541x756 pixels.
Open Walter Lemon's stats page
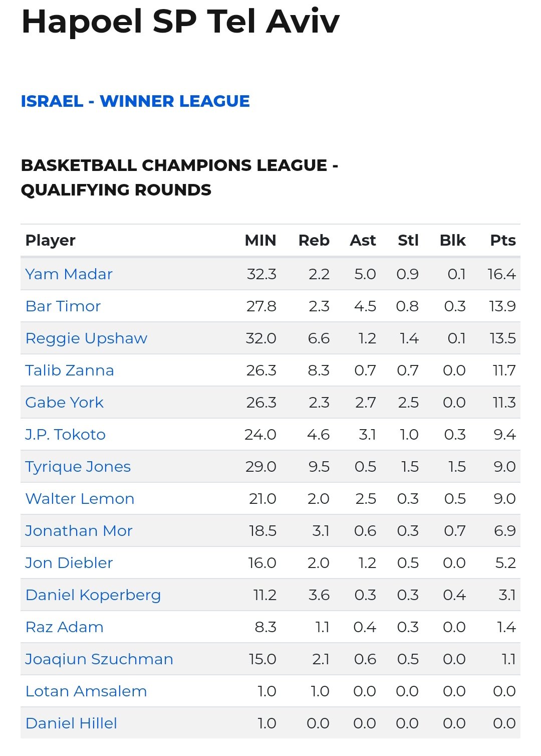coord(80,499)
